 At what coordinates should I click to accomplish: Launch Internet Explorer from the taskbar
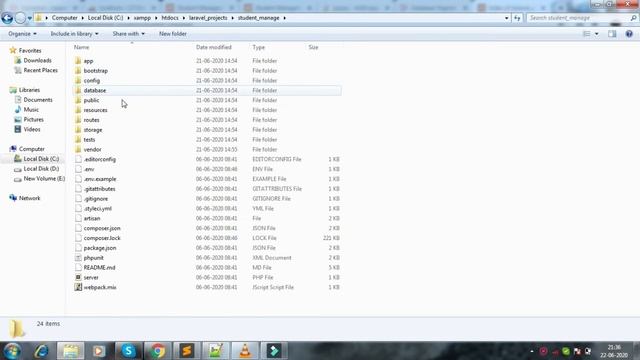pyautogui.click(x=42, y=351)
